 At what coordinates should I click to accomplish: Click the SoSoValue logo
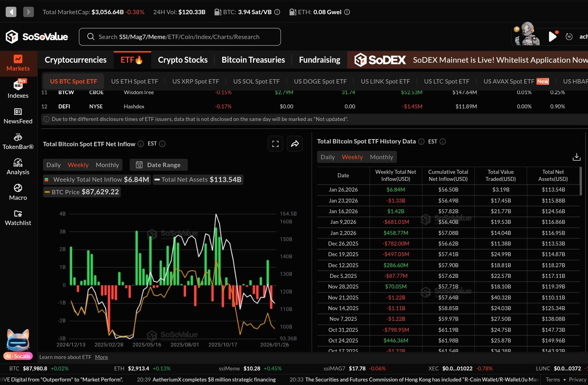(x=37, y=37)
